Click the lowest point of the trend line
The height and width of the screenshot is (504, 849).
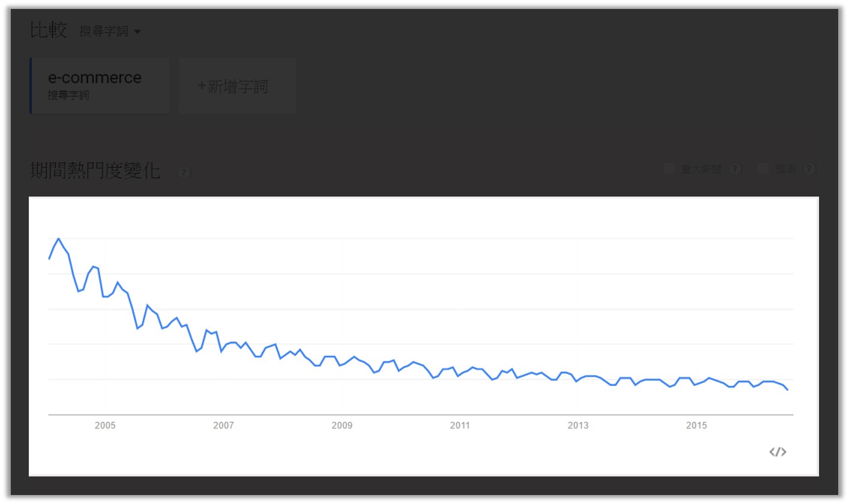pos(787,390)
